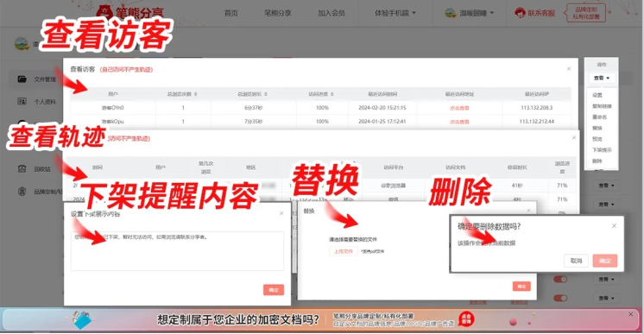Open 笔熊分享 in top navigation
644x334 pixels.
coord(278,13)
